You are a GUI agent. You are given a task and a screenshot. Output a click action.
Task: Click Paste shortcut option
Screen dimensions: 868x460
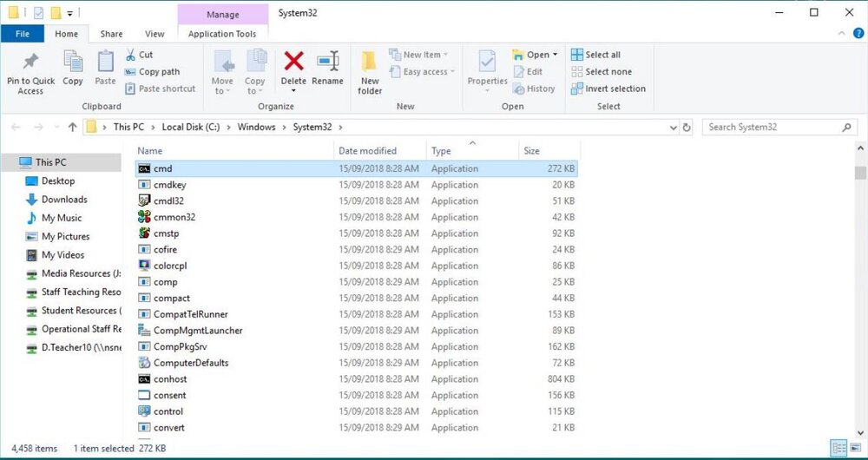click(160, 89)
